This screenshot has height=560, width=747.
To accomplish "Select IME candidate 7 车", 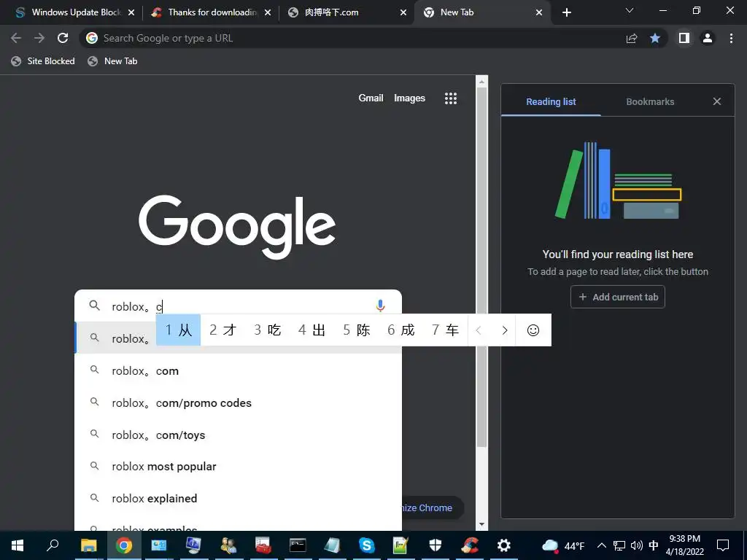I will [445, 330].
